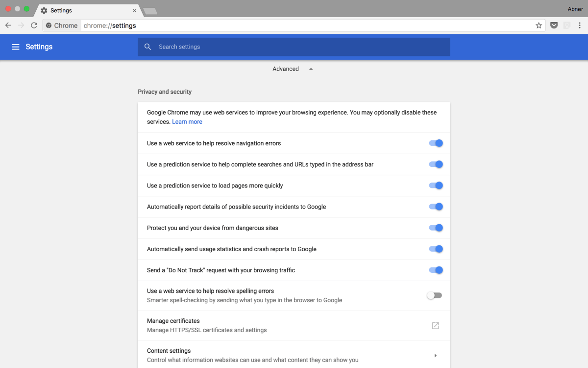Click the Advanced label
This screenshot has width=588, height=368.
286,69
